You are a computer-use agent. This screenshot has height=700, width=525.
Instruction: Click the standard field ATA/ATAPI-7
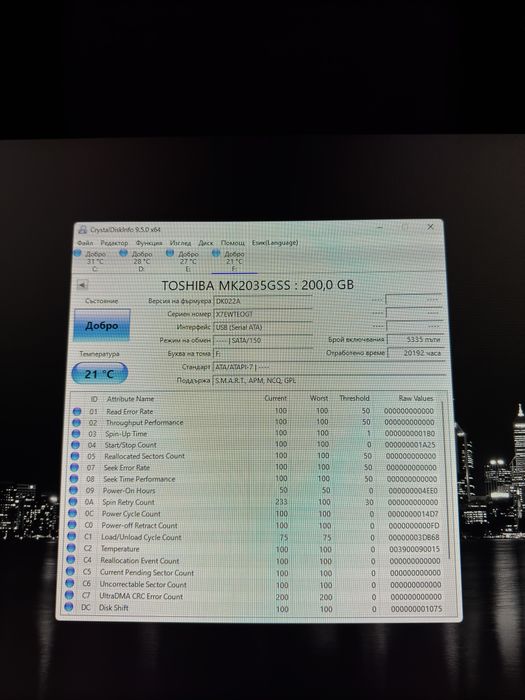(329, 367)
